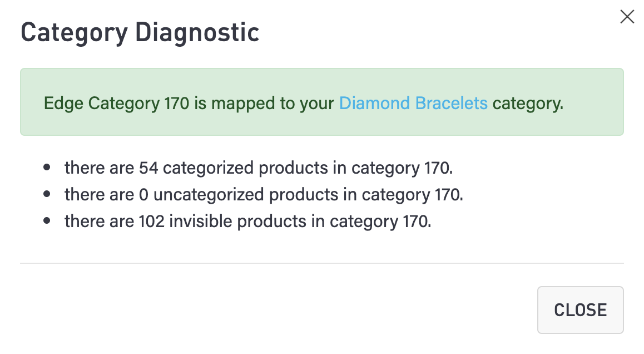The width and height of the screenshot is (644, 354).
Task: Click the word 'category.' after Diamond Bracelets
Action: [528, 104]
